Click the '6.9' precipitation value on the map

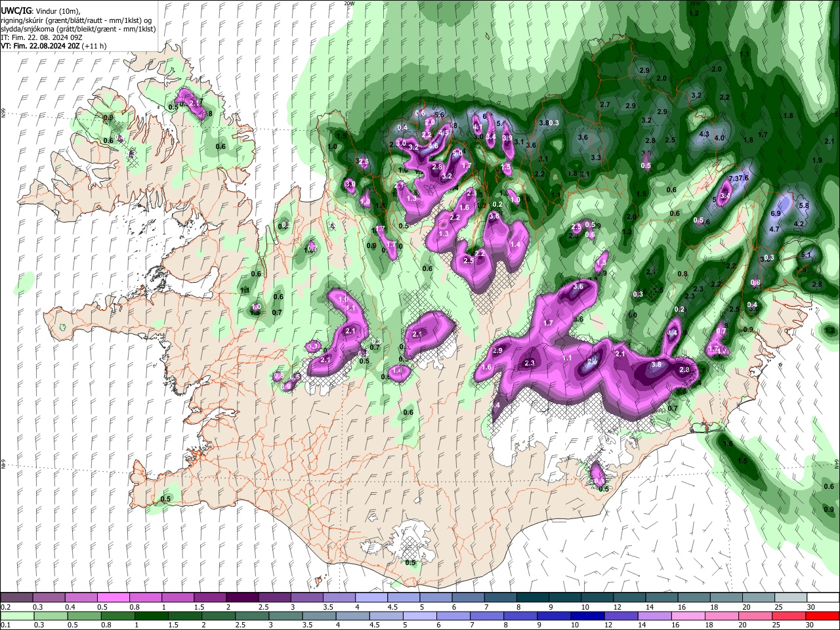coord(776,213)
